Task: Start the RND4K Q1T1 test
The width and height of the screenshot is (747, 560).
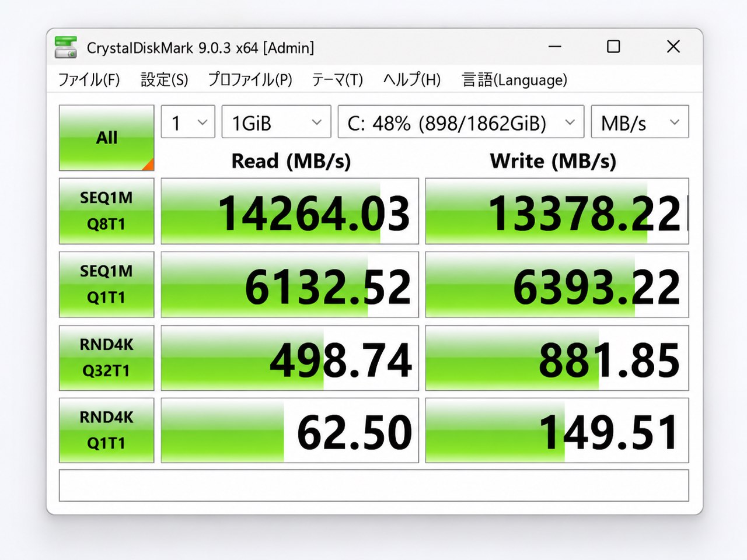Action: (107, 430)
